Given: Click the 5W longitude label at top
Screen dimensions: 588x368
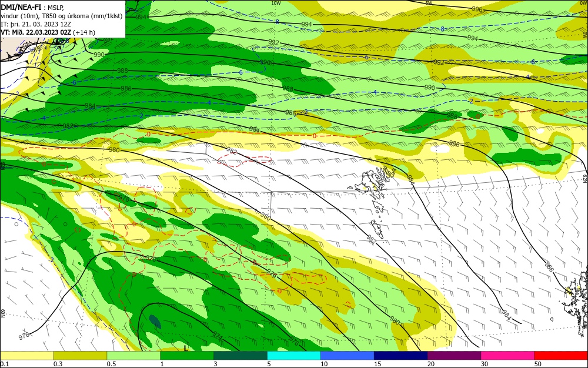Looking at the screenshot, I should (429, 2).
